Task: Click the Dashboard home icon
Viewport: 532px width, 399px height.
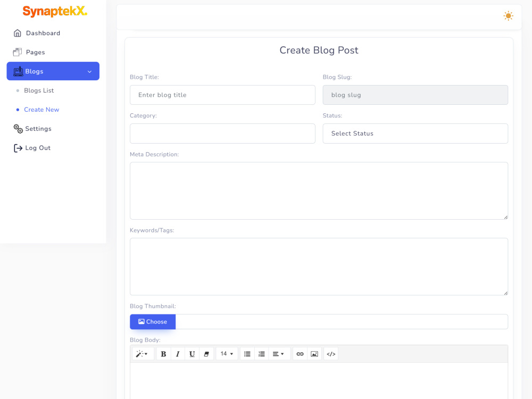Action: pos(18,33)
